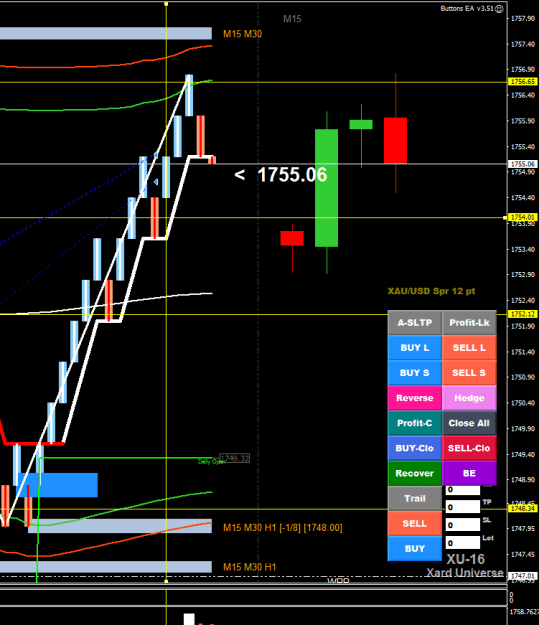Click the gray M15 timeframe label
The height and width of the screenshot is (625, 539).
(292, 19)
